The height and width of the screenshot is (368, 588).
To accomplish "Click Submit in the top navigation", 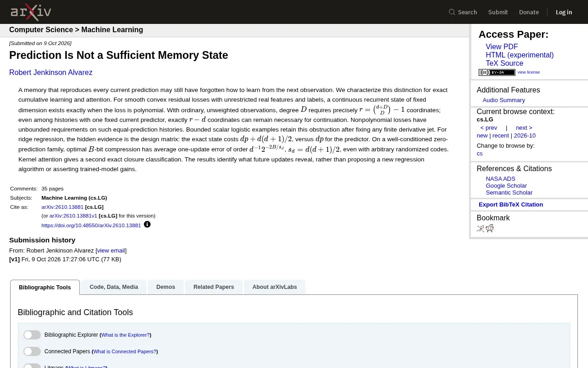I will pyautogui.click(x=498, y=12).
